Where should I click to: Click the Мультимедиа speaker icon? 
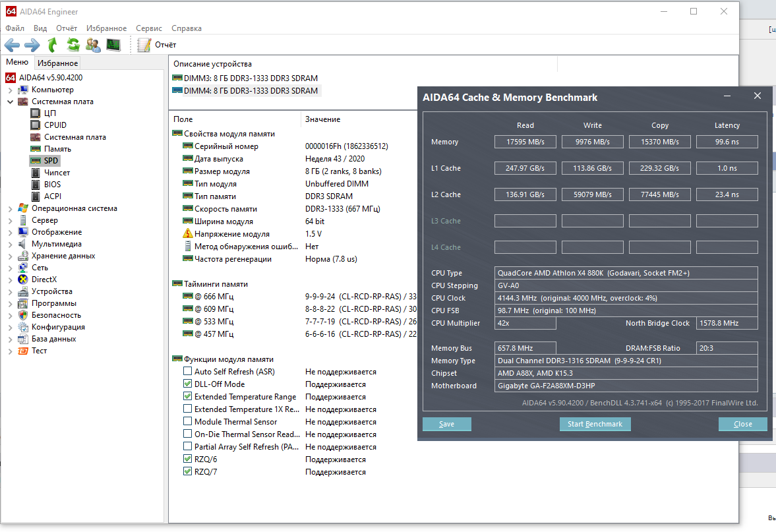(x=23, y=244)
